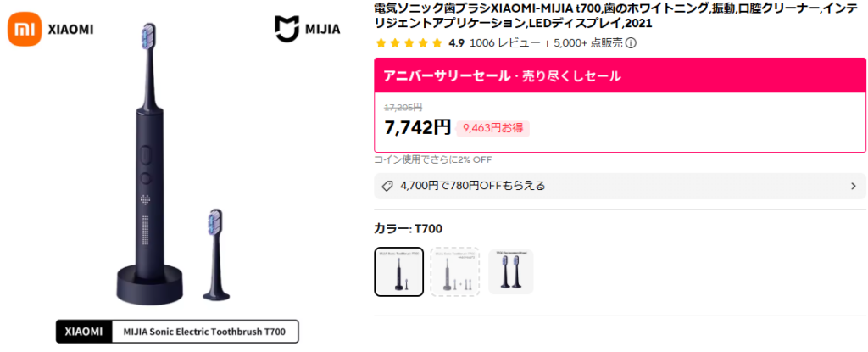Click the Xiaomi orange logo icon

[x=24, y=29]
